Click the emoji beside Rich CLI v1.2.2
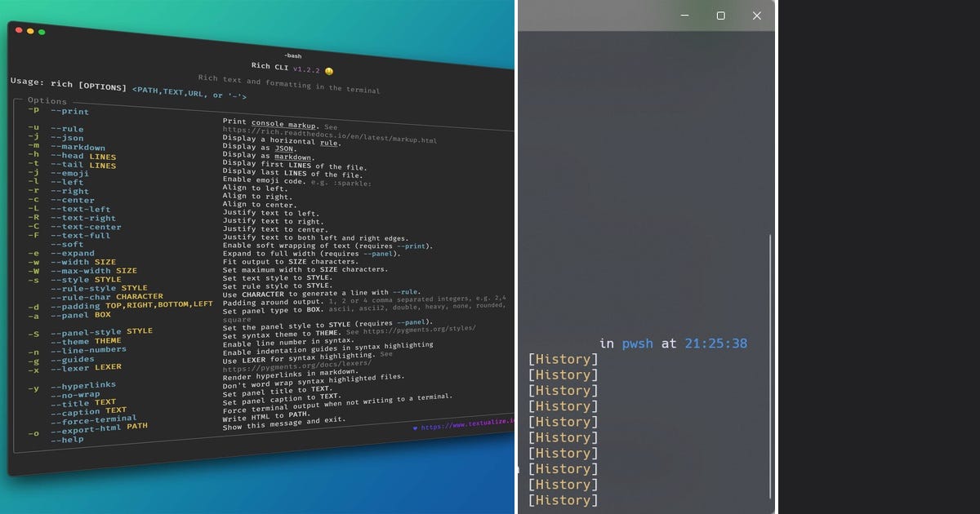Image resolution: width=980 pixels, height=514 pixels. click(328, 71)
